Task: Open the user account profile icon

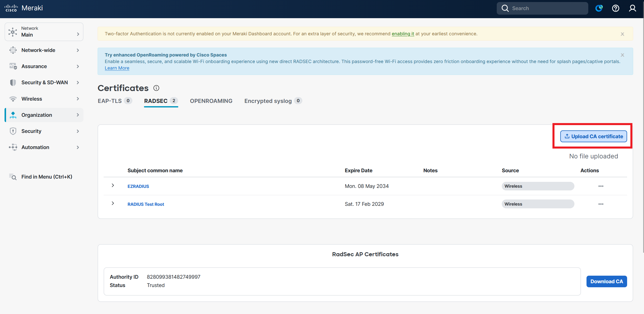Action: click(x=632, y=8)
